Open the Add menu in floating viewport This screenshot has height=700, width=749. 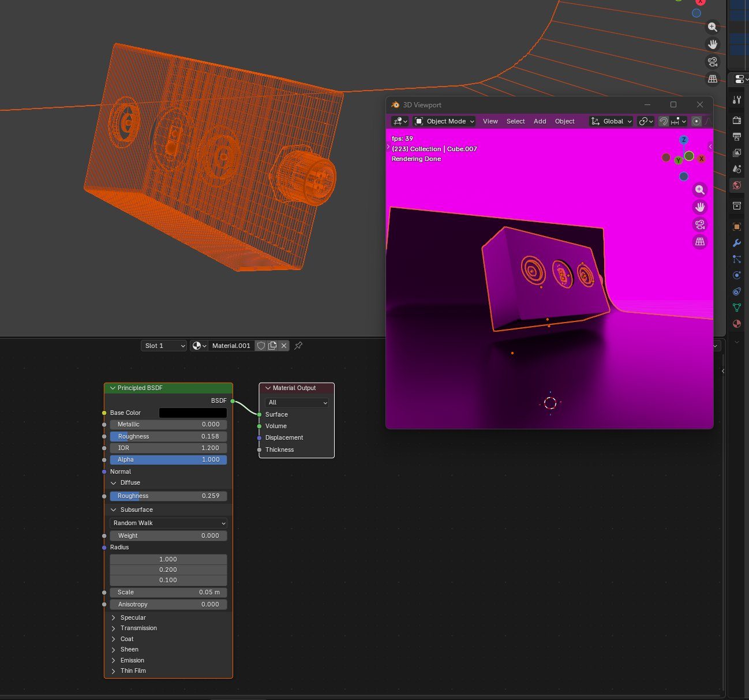[x=540, y=121]
